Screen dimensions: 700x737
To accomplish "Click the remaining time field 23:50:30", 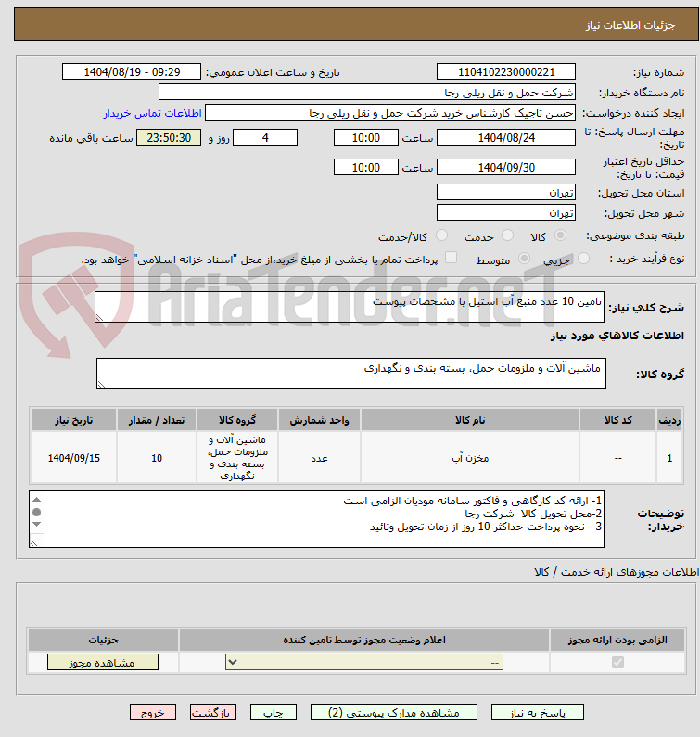I will coord(169,138).
